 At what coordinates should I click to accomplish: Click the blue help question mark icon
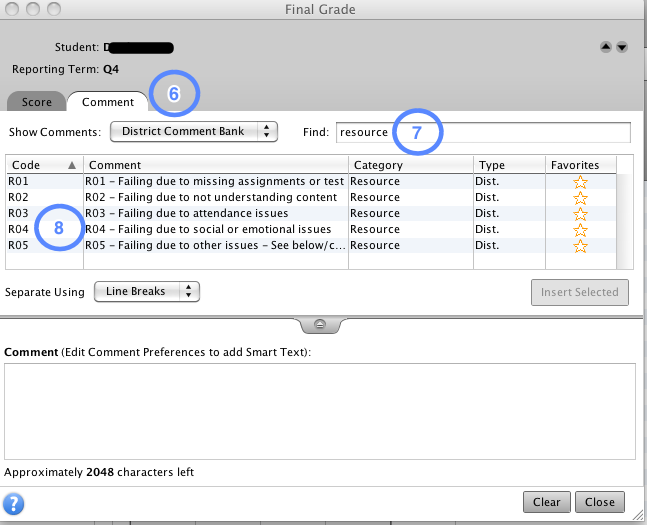pos(15,503)
